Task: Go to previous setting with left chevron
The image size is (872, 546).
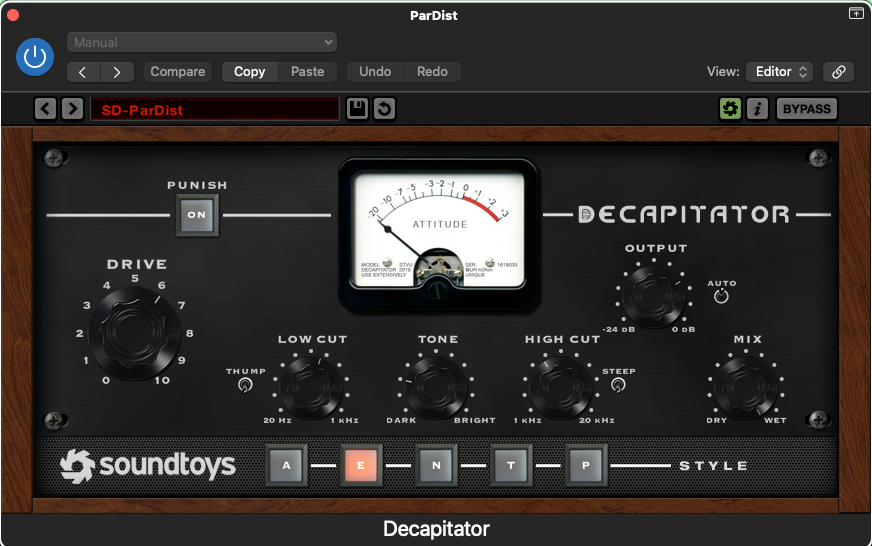Action: tap(83, 72)
